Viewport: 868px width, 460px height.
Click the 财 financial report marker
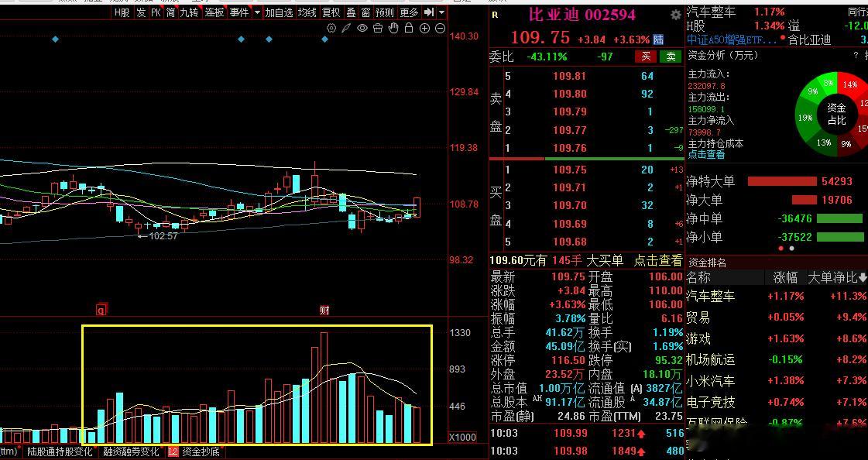pyautogui.click(x=325, y=310)
